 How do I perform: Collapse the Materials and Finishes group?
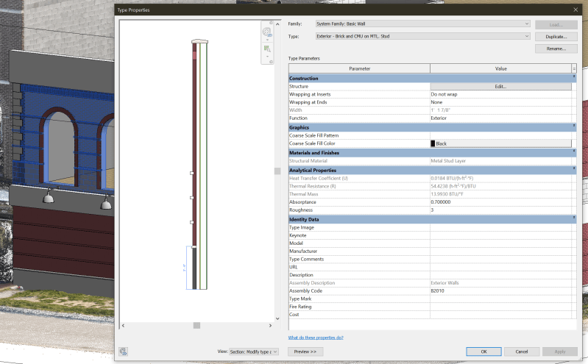[574, 151]
